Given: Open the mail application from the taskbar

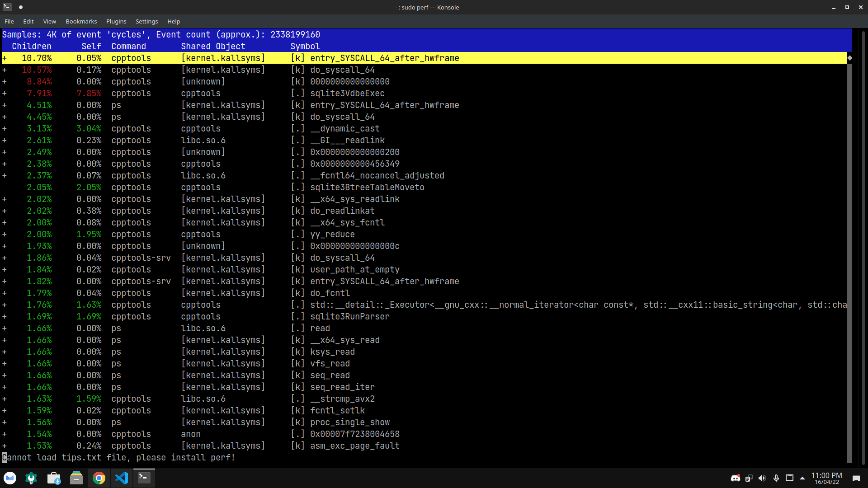Looking at the screenshot, I should [9, 478].
